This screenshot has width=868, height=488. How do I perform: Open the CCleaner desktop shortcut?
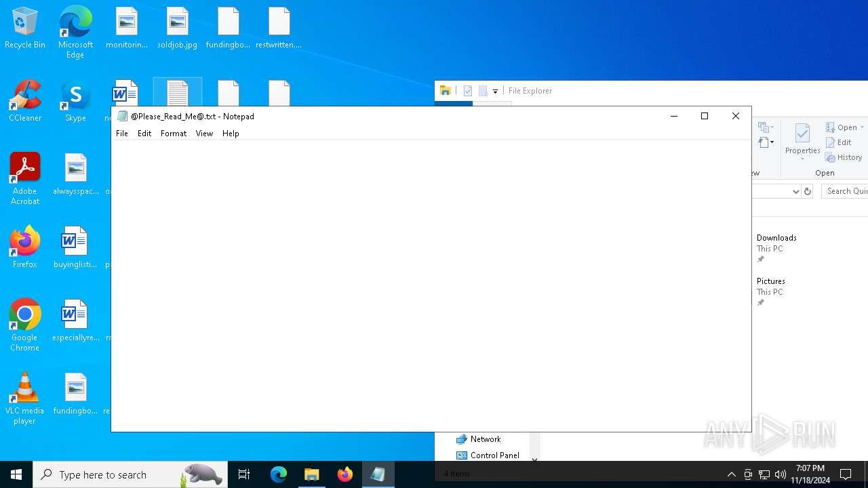point(25,102)
